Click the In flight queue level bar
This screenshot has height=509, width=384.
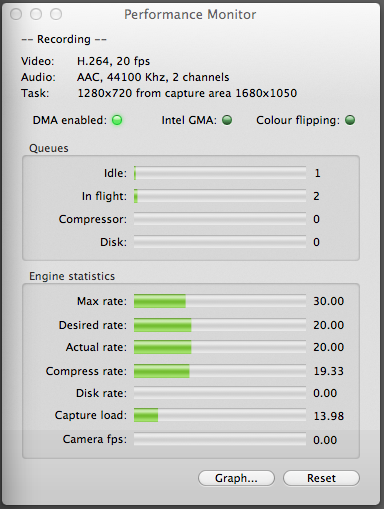pyautogui.click(x=220, y=196)
